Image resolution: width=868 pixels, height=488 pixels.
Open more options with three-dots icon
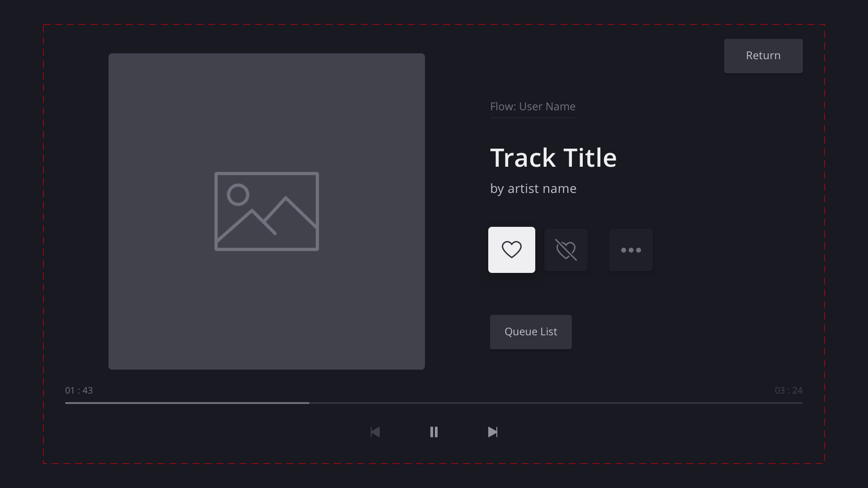[x=631, y=250]
